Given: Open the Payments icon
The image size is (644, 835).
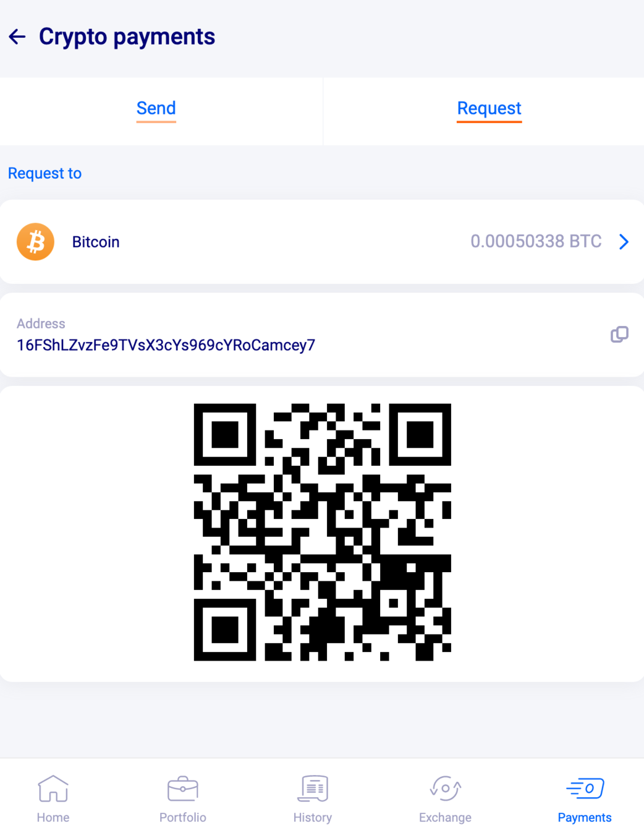Looking at the screenshot, I should [585, 789].
